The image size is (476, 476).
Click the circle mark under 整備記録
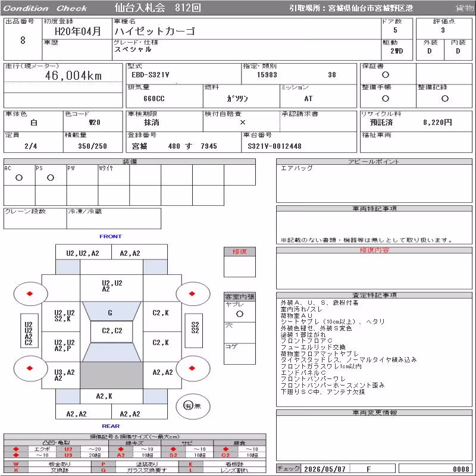click(x=444, y=98)
